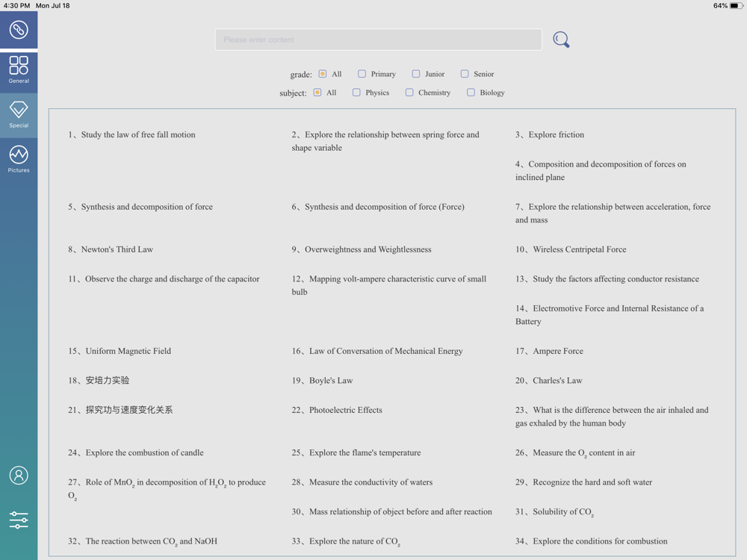Open 'Solubility of CO2' experiment
The width and height of the screenshot is (747, 560).
pos(554,512)
